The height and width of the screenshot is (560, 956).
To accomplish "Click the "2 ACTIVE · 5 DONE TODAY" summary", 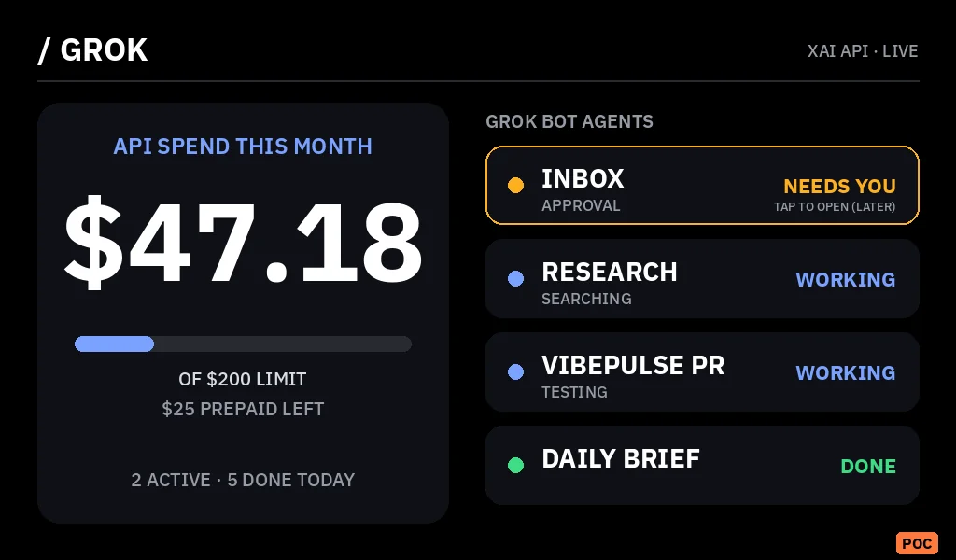I will pos(243,480).
